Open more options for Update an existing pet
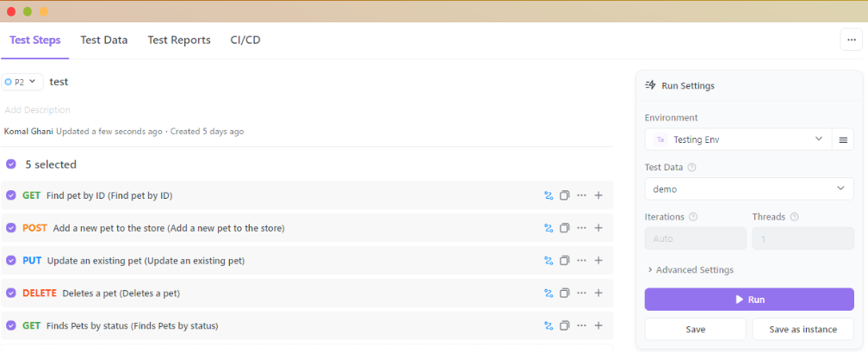The image size is (868, 352). [581, 261]
